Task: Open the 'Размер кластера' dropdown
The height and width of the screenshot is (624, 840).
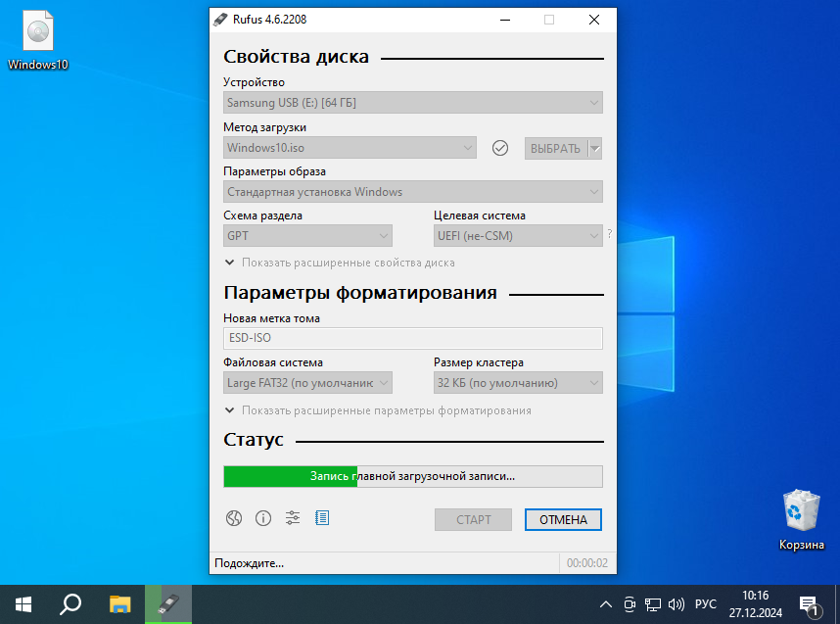Action: pos(518,382)
